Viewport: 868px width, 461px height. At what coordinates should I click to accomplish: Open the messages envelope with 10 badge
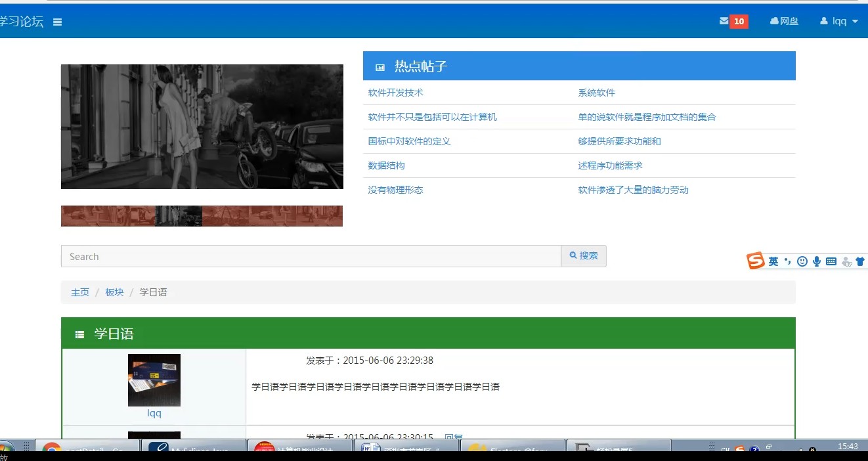pyautogui.click(x=733, y=21)
